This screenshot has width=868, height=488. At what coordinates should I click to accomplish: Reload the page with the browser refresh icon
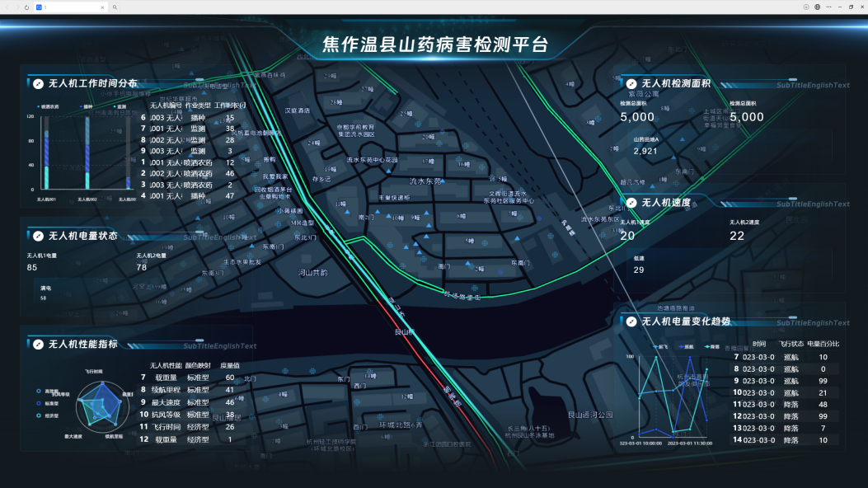coord(26,7)
